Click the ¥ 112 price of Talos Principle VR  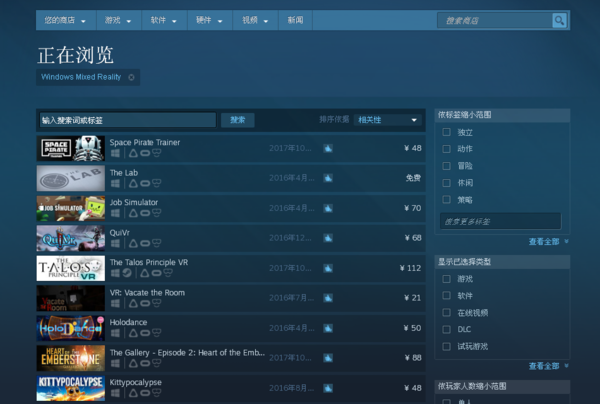[410, 268]
